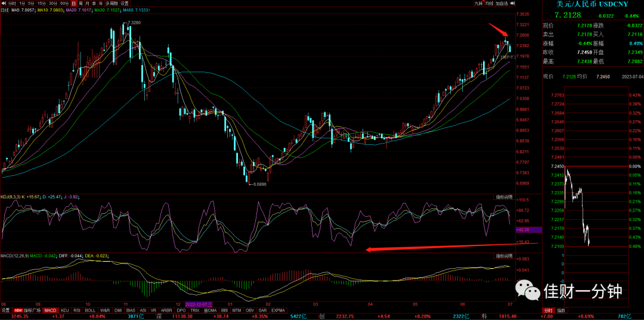Toggle 均线 moving averages display

tap(490, 4)
